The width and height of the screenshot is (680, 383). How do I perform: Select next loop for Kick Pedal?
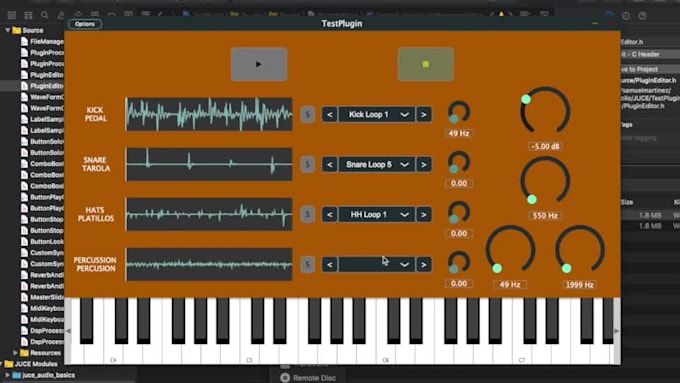424,115
